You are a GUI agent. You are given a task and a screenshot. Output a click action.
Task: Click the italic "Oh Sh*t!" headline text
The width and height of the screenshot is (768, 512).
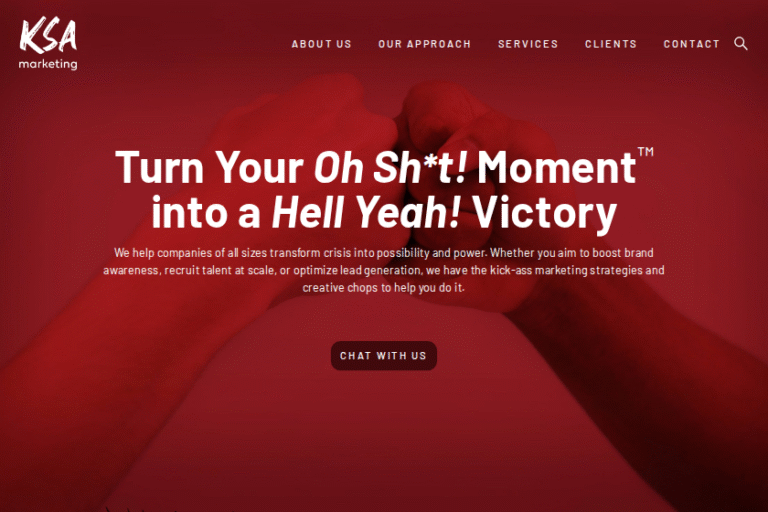(x=390, y=168)
